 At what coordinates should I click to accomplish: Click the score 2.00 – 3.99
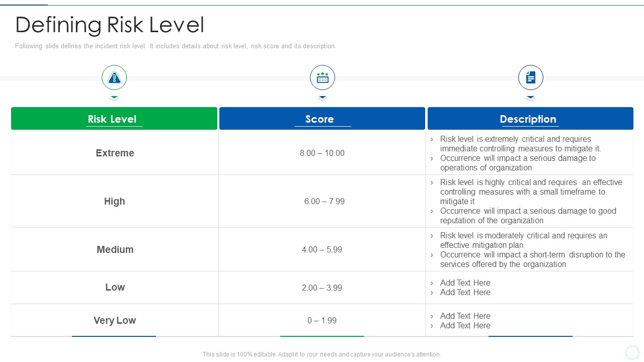click(x=322, y=288)
